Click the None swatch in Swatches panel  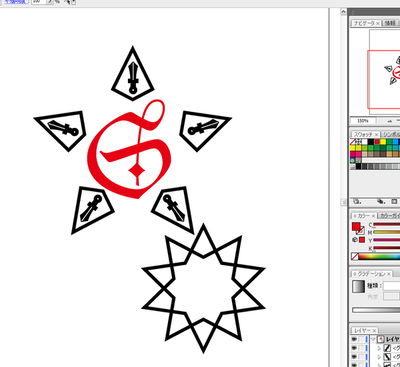[x=353, y=142]
